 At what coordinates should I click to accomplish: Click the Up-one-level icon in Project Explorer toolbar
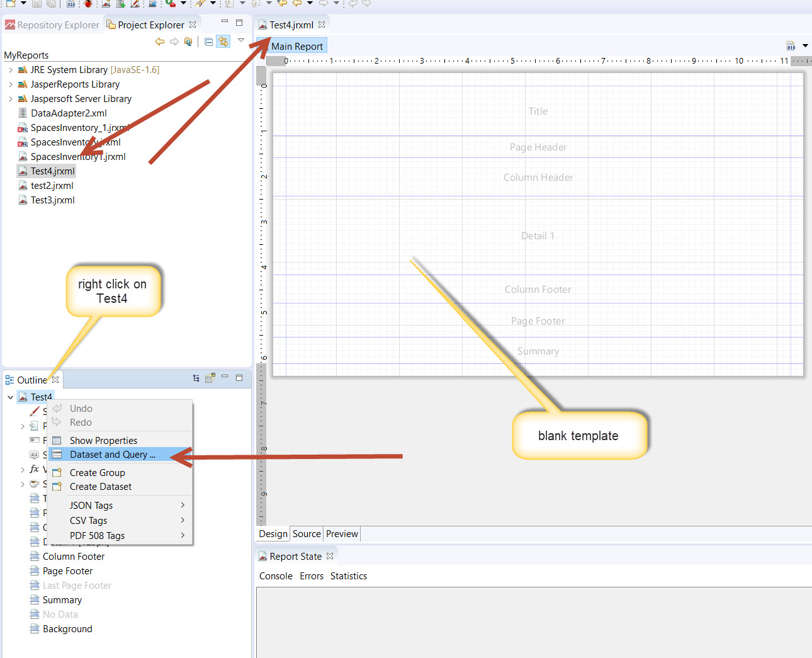pos(188,42)
